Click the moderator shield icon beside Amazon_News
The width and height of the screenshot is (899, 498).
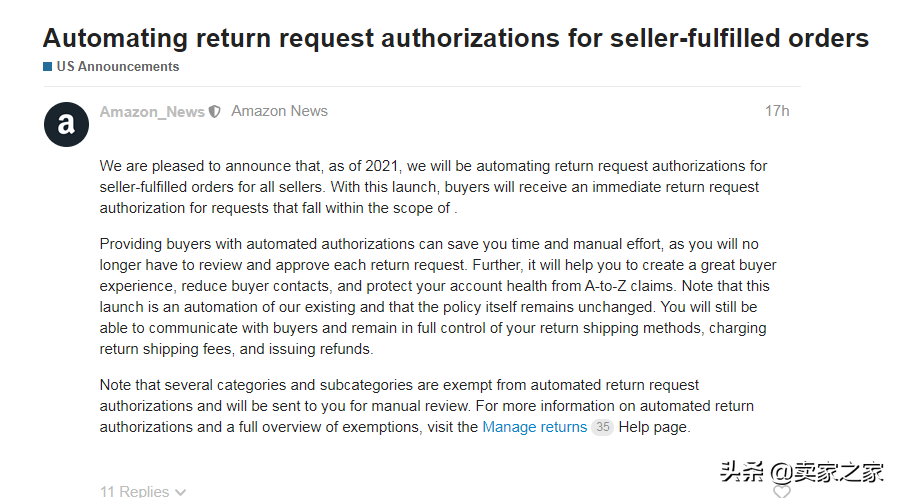coord(214,112)
